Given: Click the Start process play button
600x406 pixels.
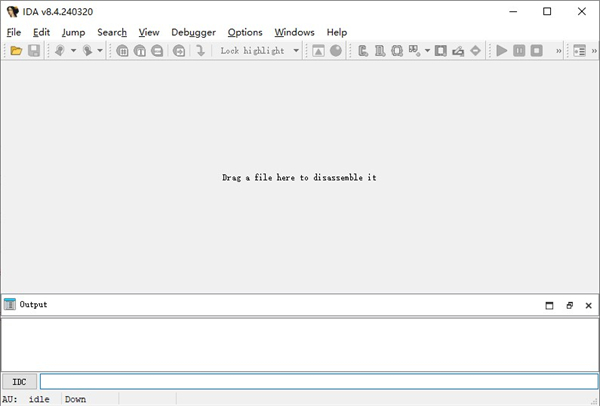Looking at the screenshot, I should coord(502,51).
